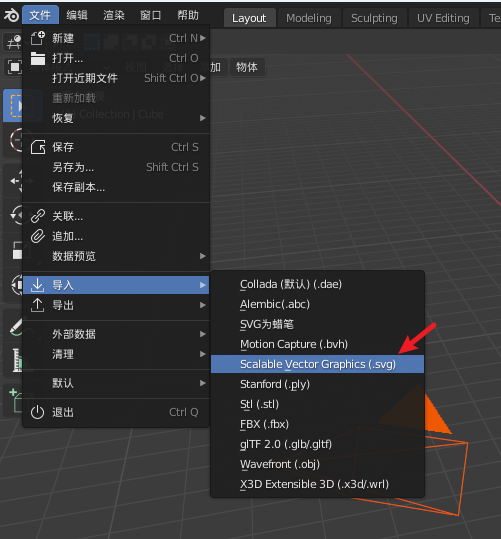Choose the 恢复 menu entry
This screenshot has width=501, height=539.
(116, 118)
